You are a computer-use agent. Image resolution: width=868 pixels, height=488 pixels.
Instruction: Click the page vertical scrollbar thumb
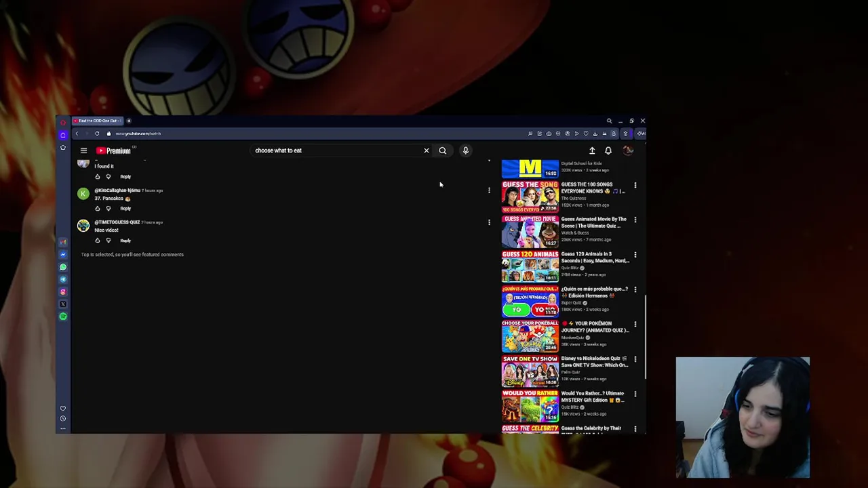click(x=645, y=338)
